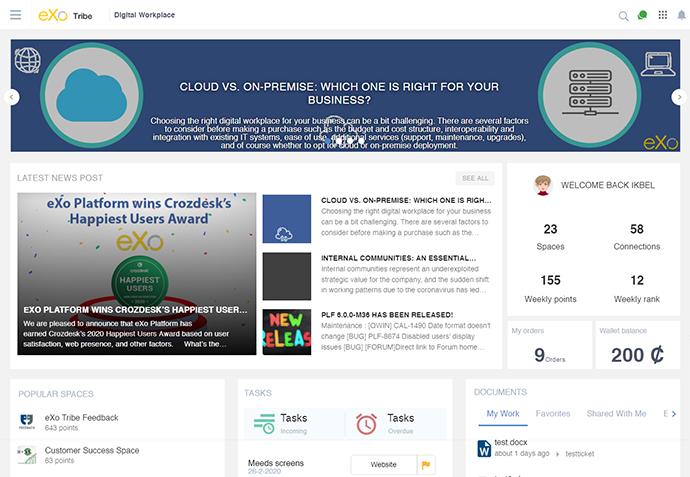Viewport: 690px width, 477px height.
Task: Open the search icon in top bar
Action: [623, 16]
